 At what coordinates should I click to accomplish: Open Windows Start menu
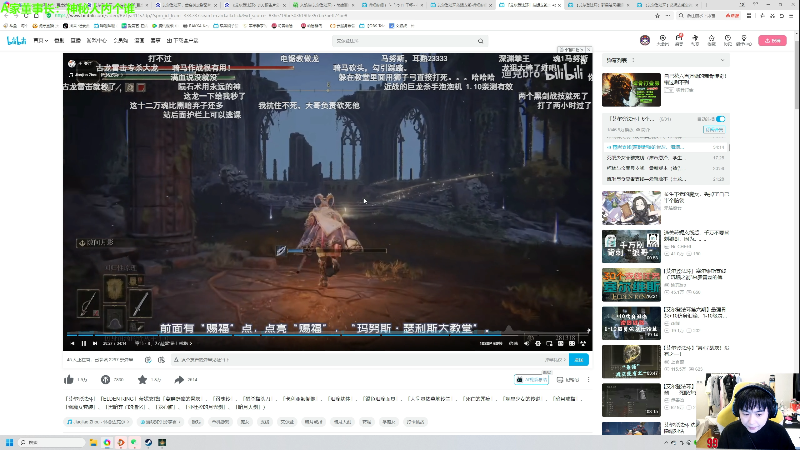tap(9, 442)
